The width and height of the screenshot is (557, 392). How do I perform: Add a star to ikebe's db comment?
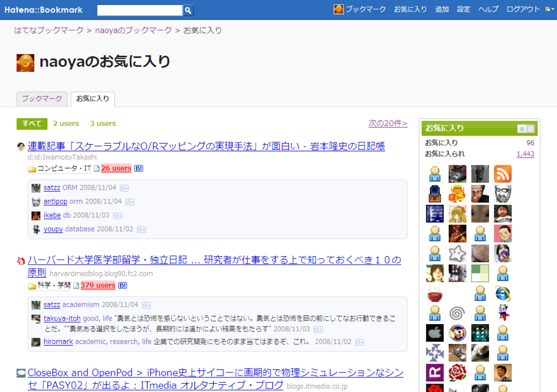click(x=118, y=215)
